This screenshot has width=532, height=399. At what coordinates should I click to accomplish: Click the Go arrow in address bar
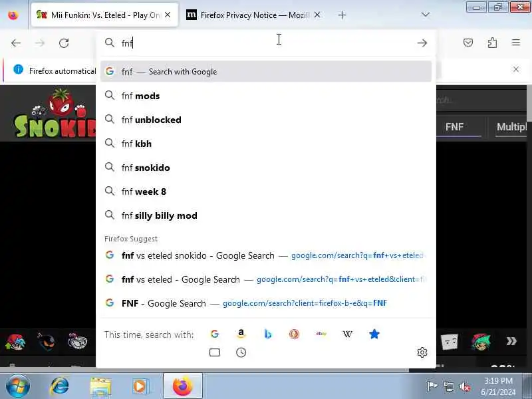pyautogui.click(x=422, y=43)
